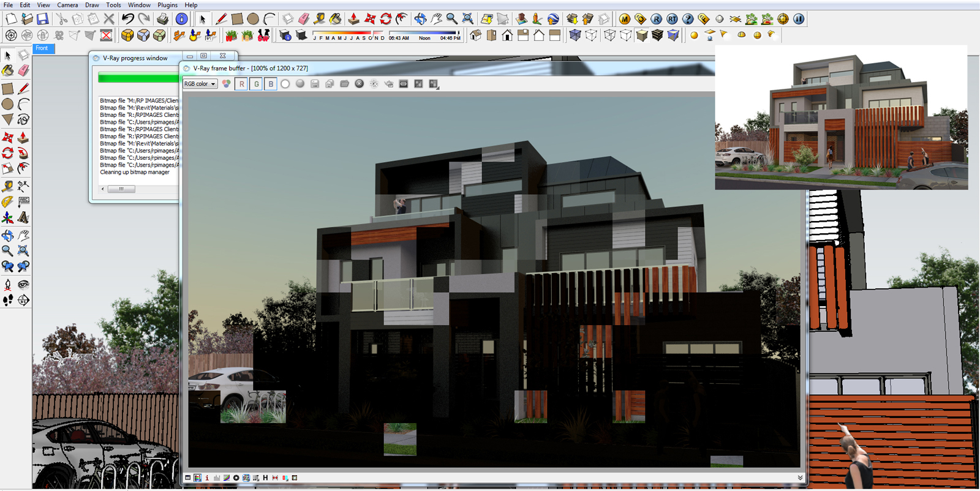Open V-Ray material editor 'M' icon
The image size is (980, 491).
(624, 19)
